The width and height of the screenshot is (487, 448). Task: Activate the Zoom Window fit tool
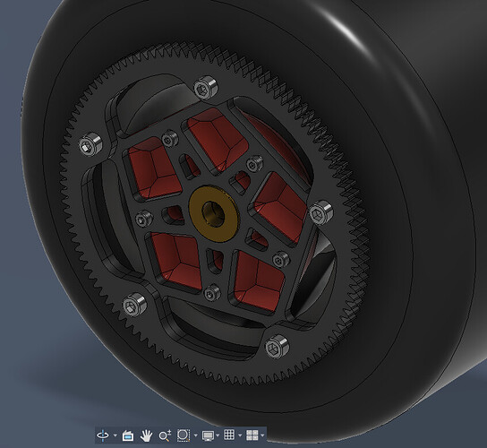point(184,435)
